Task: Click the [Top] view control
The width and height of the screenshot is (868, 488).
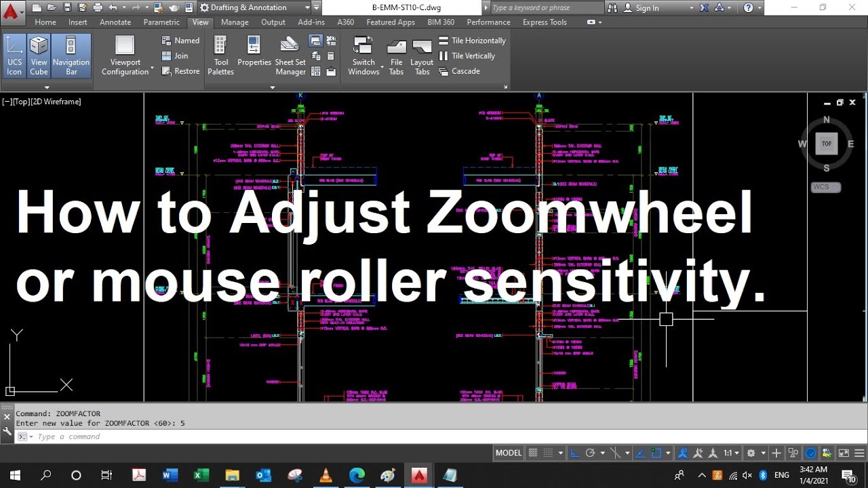Action: (22, 102)
